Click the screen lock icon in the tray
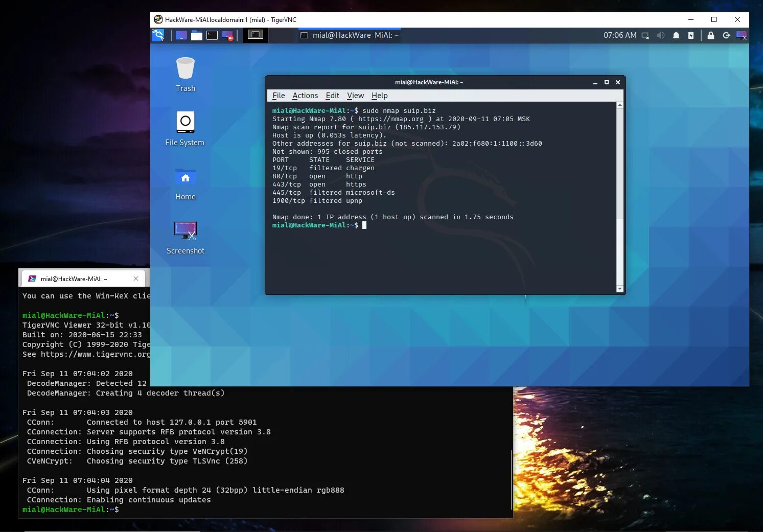This screenshot has width=763, height=532. (710, 35)
